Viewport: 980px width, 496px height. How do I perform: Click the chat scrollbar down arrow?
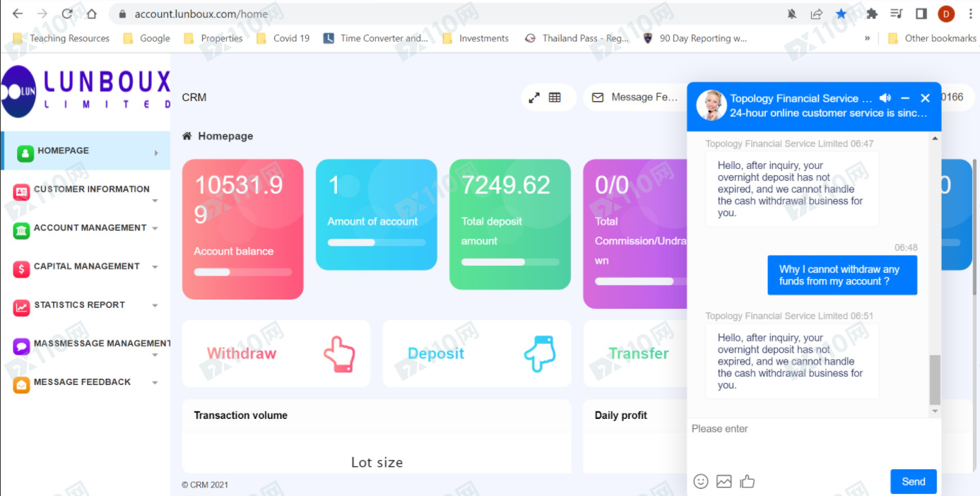(x=935, y=411)
